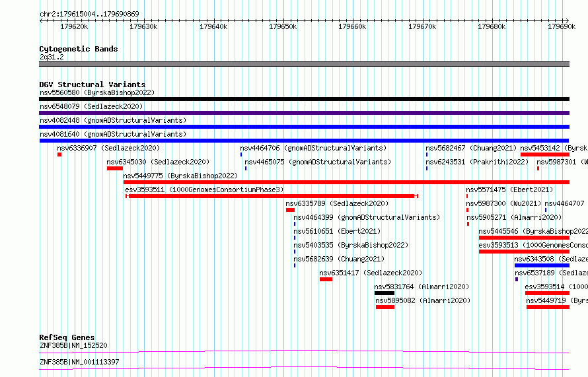
Task: Click the 179620k ruler mark
Action: tap(74, 26)
